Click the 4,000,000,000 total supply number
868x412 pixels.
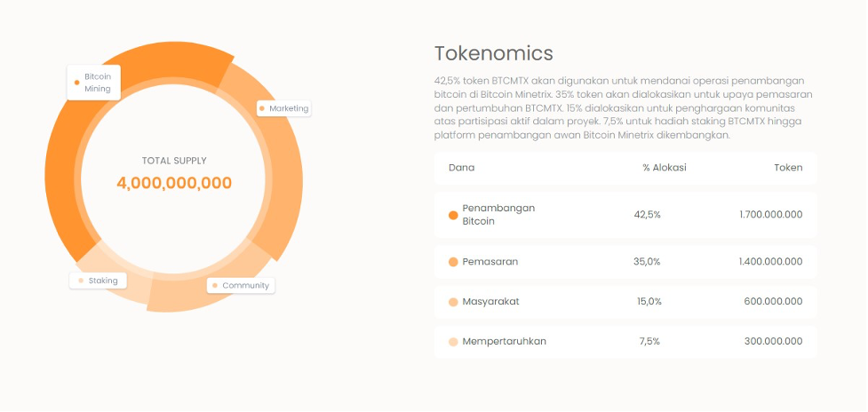(174, 184)
